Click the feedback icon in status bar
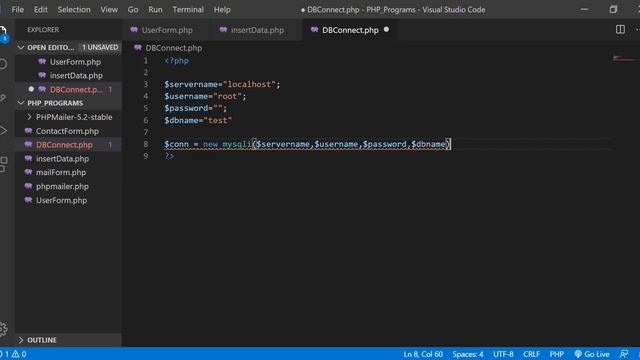The width and height of the screenshot is (640, 360). pos(624,354)
